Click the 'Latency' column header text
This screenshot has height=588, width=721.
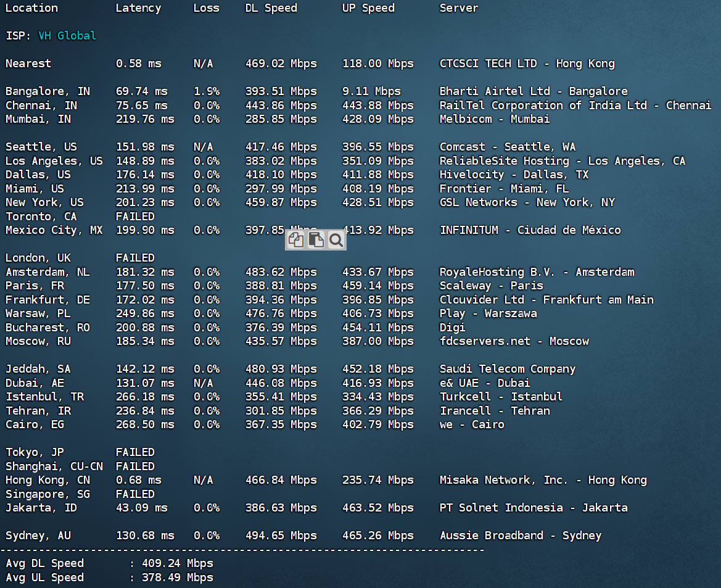tap(138, 8)
